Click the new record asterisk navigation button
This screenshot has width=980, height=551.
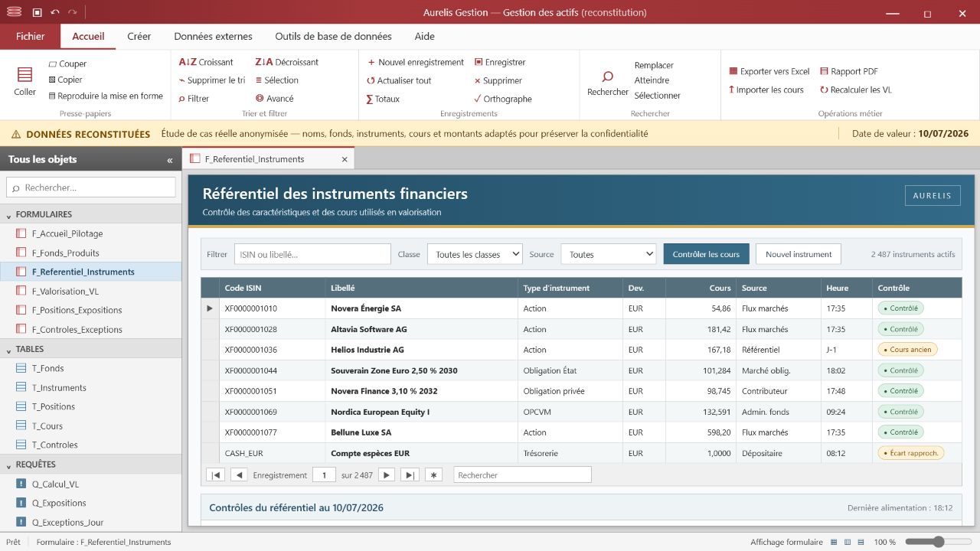(x=434, y=475)
